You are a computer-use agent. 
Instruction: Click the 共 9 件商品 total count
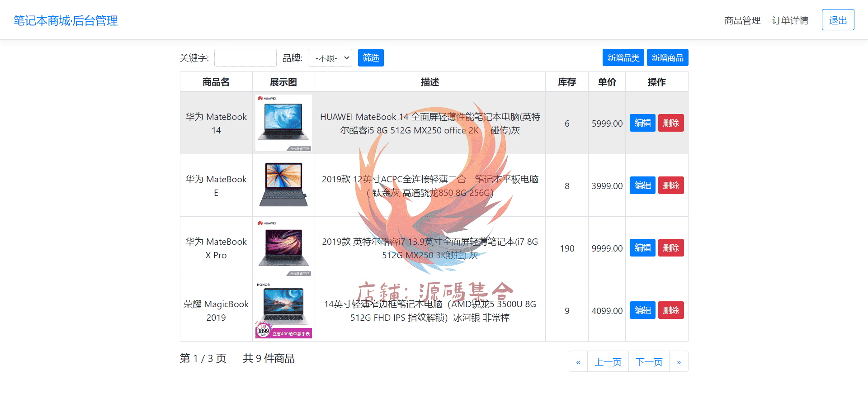click(x=269, y=358)
